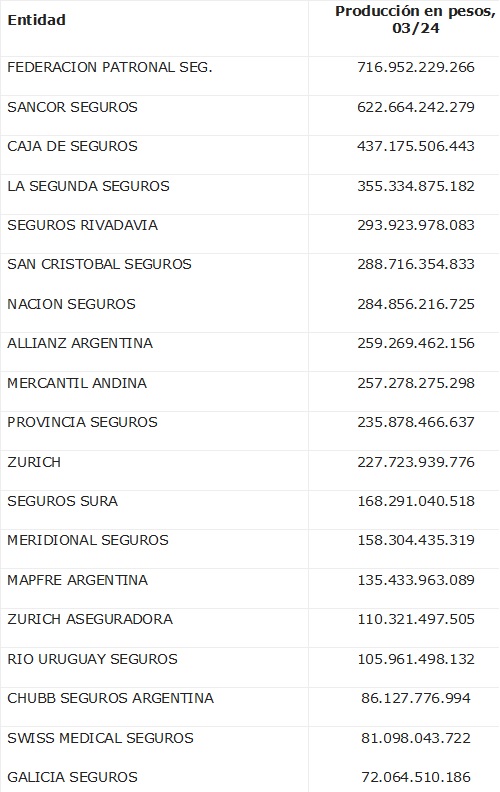500x792 pixels.
Task: Select the Entidad column header
Action: tap(36, 20)
